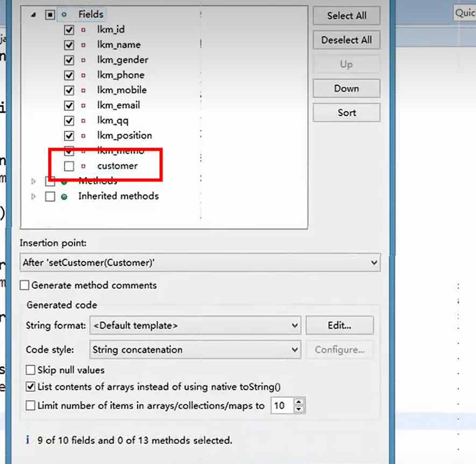Open the Code style dropdown
Viewport: 476px width, 464px height.
(x=195, y=349)
